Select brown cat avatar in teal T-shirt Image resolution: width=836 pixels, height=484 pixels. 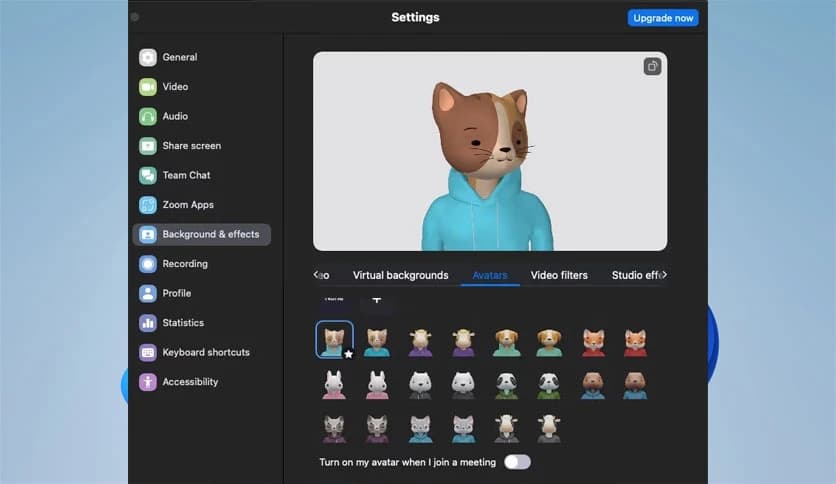click(x=377, y=342)
